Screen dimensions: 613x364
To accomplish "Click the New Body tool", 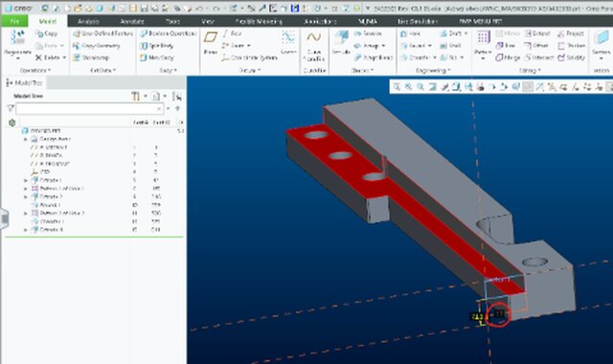I will click(x=157, y=57).
